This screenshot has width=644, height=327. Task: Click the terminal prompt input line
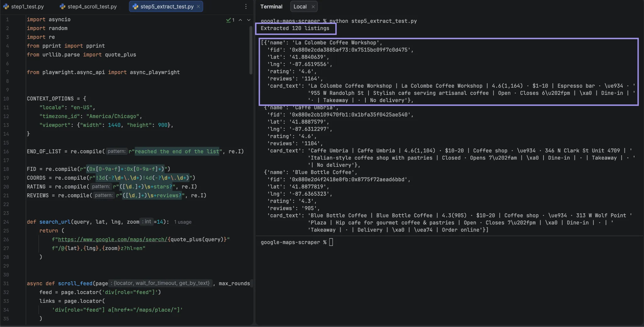pyautogui.click(x=297, y=242)
